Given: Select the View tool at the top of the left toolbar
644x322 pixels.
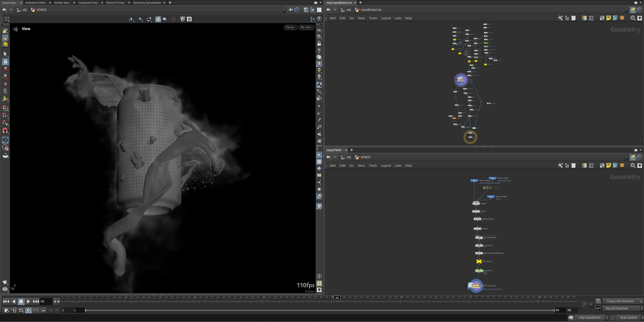Looking at the screenshot, I should tap(5, 31).
